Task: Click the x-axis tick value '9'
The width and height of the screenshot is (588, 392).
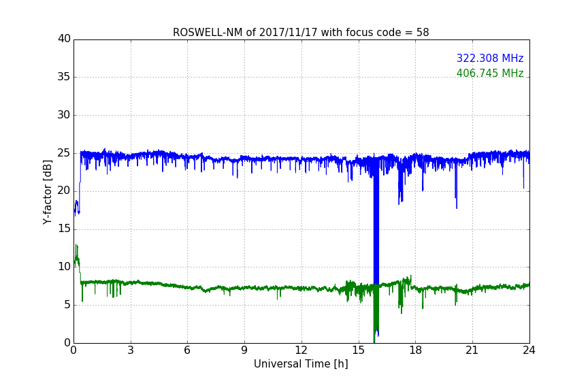Action: tap(244, 350)
